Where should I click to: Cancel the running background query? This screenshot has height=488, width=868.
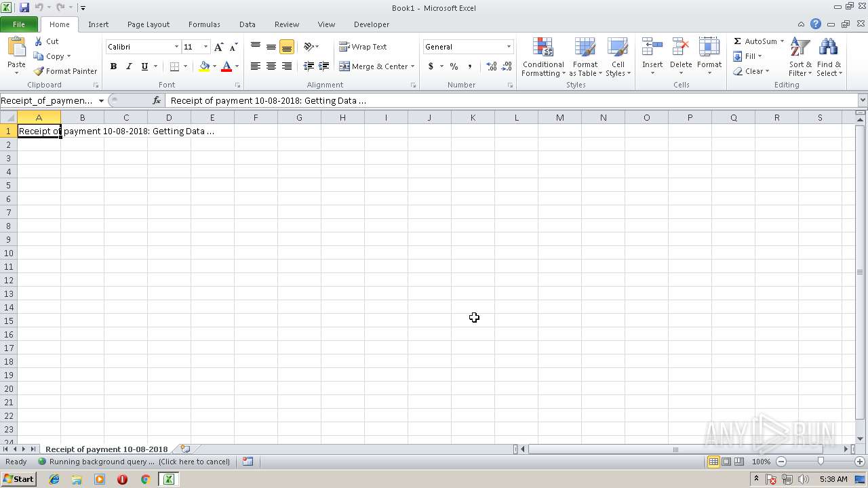click(x=134, y=462)
